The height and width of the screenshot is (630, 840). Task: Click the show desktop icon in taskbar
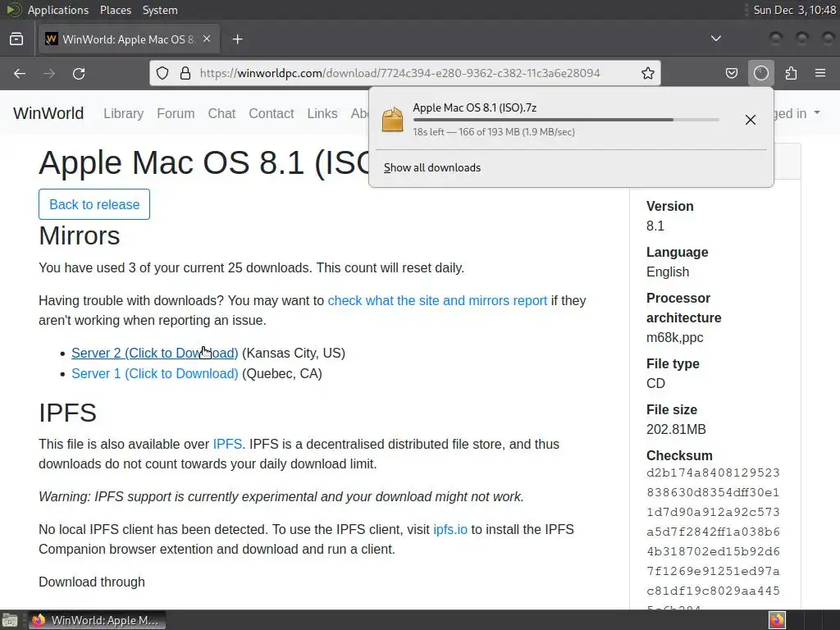click(10, 620)
